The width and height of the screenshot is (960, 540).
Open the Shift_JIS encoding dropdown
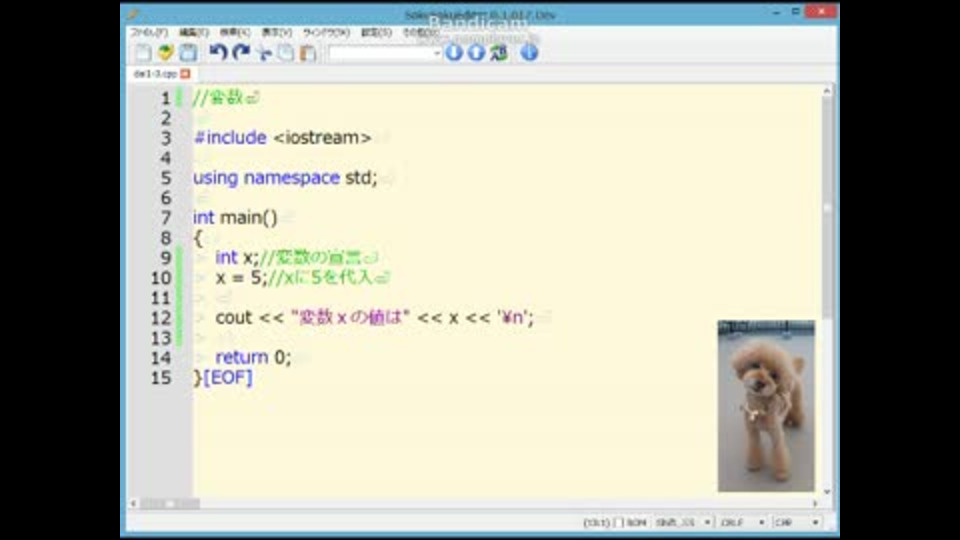(x=683, y=522)
